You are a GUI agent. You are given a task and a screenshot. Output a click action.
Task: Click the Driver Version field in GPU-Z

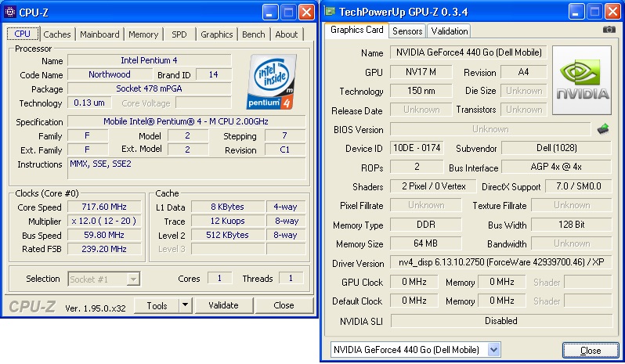point(501,262)
